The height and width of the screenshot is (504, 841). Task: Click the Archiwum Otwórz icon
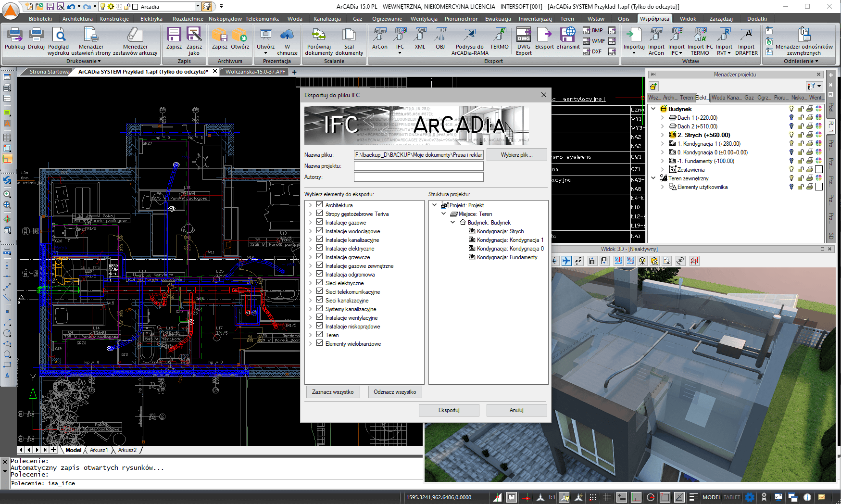(x=239, y=38)
